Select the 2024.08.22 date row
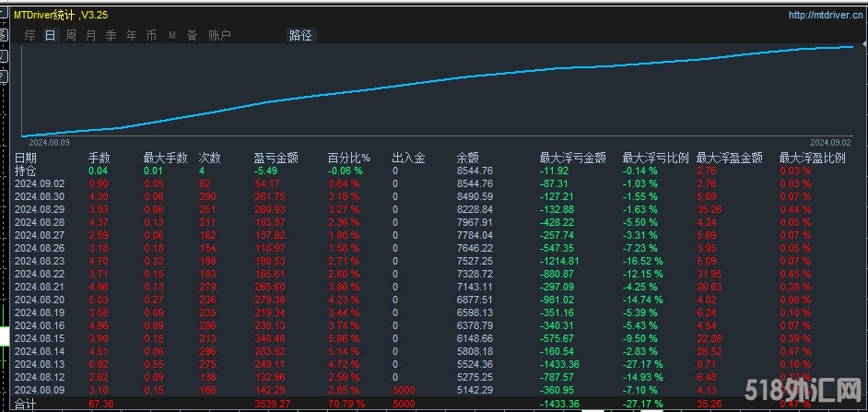Viewport: 868px width, 412px height. click(40, 274)
